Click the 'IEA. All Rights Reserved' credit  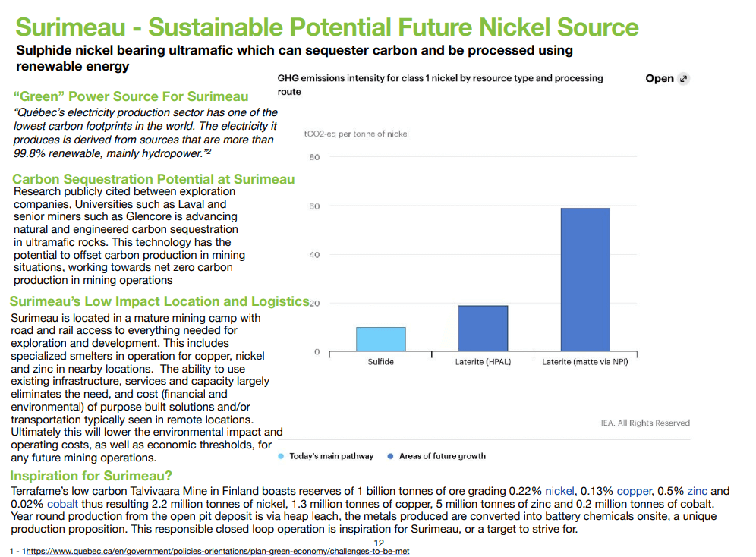pos(645,423)
